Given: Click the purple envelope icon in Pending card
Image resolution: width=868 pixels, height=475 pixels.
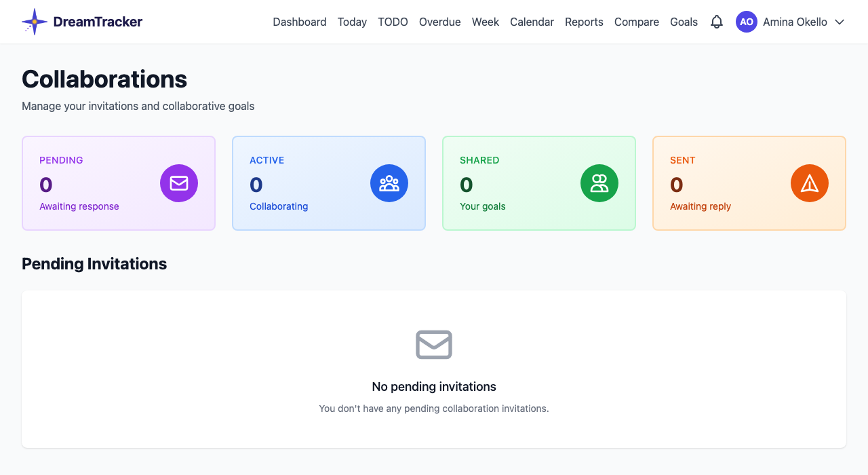Looking at the screenshot, I should coord(179,183).
